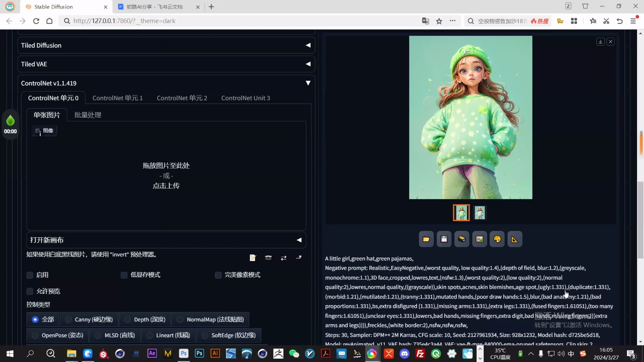644x362 pixels.
Task: Click the mirror webcam arrows icon
Action: pos(284,258)
